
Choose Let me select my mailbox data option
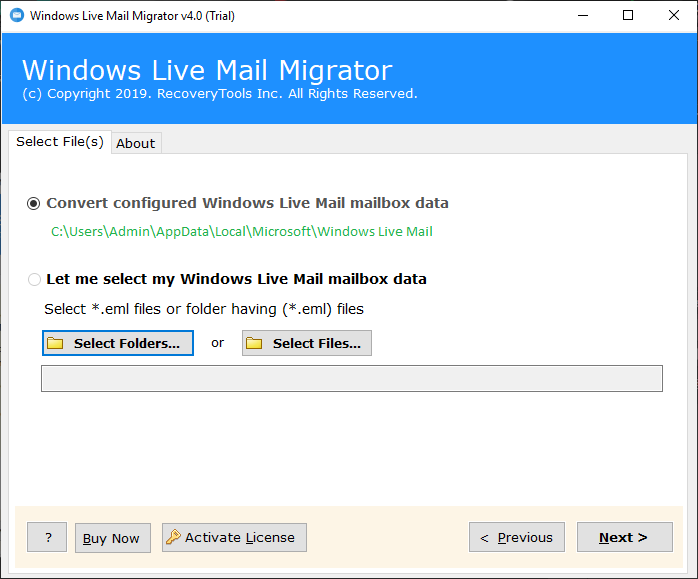[34, 279]
